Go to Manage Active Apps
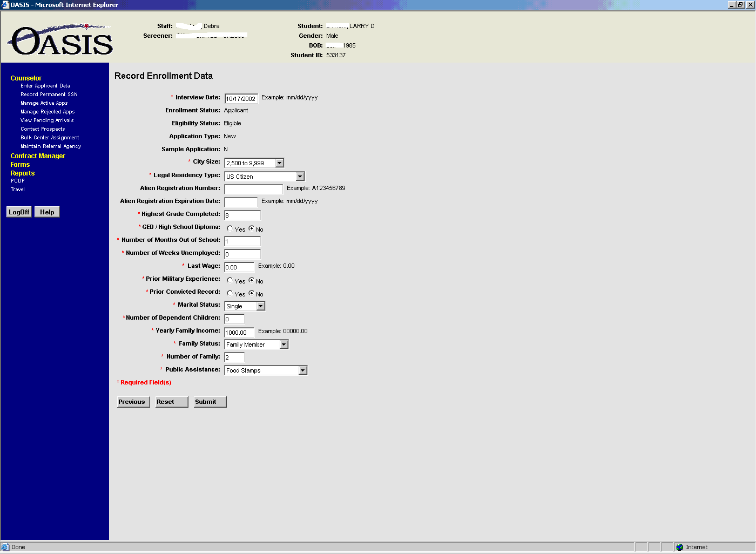756x554 pixels. [x=44, y=103]
